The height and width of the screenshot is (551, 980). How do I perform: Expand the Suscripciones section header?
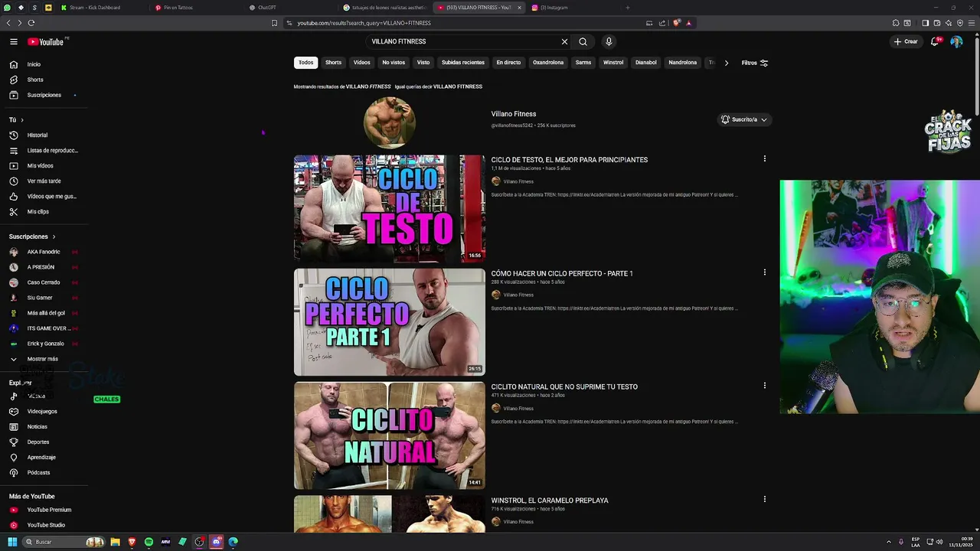click(32, 236)
